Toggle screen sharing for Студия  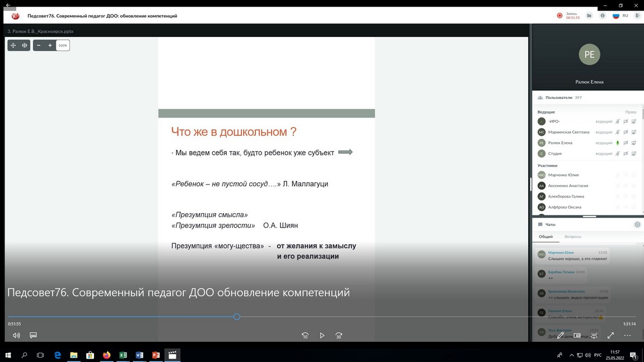point(634,153)
